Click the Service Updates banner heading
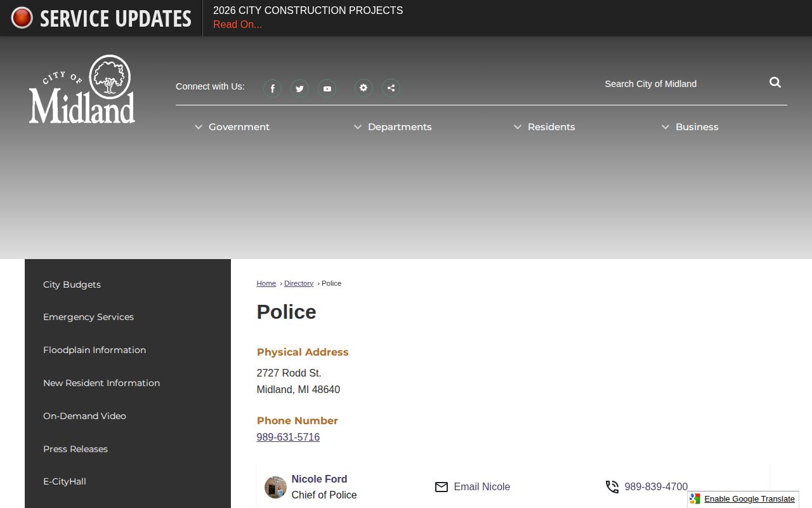 pos(115,18)
